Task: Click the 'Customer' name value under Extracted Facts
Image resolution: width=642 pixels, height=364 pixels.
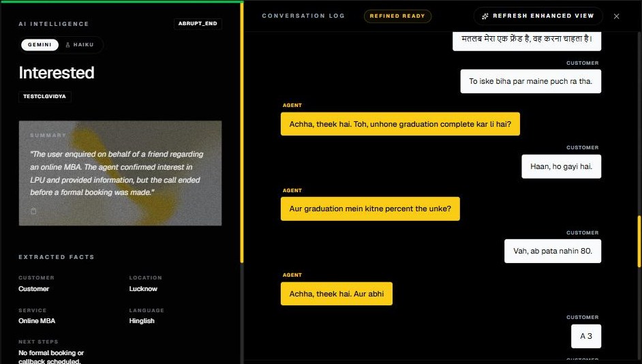Action: click(x=33, y=288)
